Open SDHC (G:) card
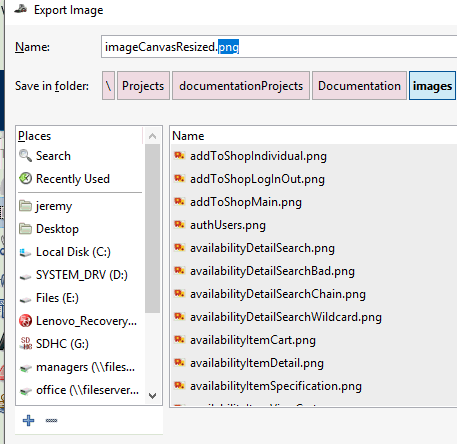This screenshot has width=457, height=444. [x=62, y=344]
